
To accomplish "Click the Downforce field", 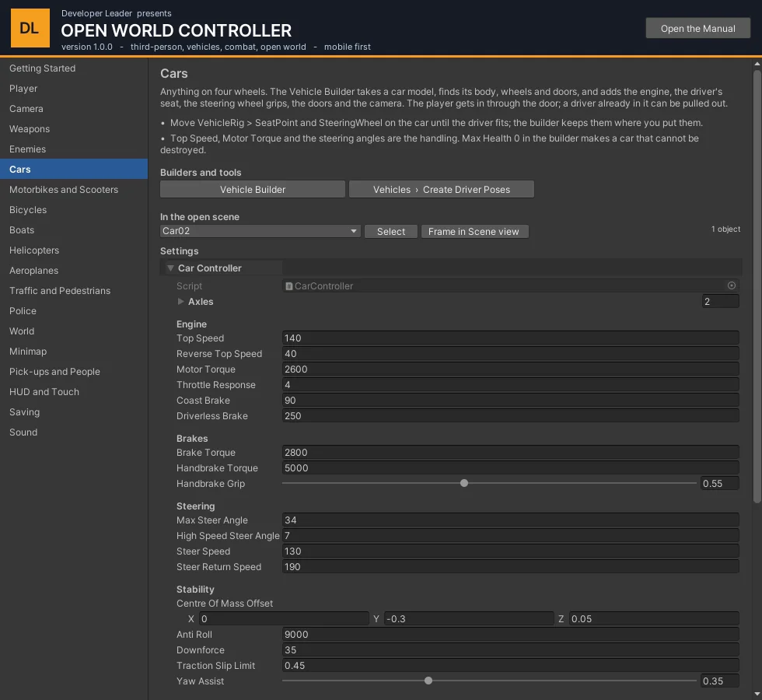I will pyautogui.click(x=510, y=649).
